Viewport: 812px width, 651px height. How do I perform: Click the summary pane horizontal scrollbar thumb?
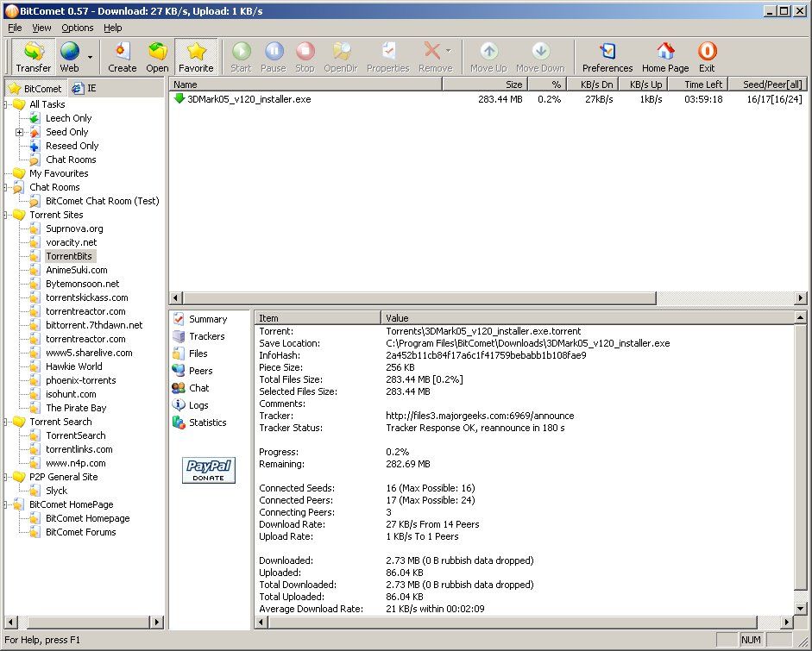pos(513,622)
